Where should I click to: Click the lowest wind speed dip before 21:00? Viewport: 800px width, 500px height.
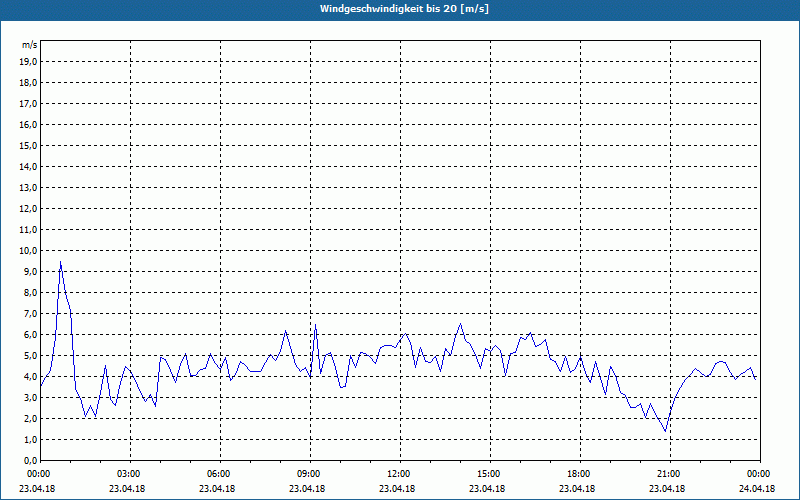pyautogui.click(x=665, y=431)
